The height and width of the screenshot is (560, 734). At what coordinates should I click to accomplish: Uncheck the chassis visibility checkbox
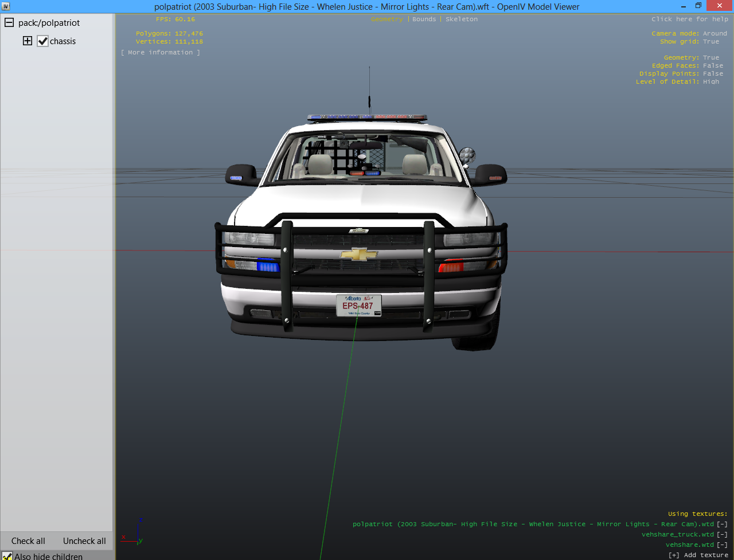point(42,41)
